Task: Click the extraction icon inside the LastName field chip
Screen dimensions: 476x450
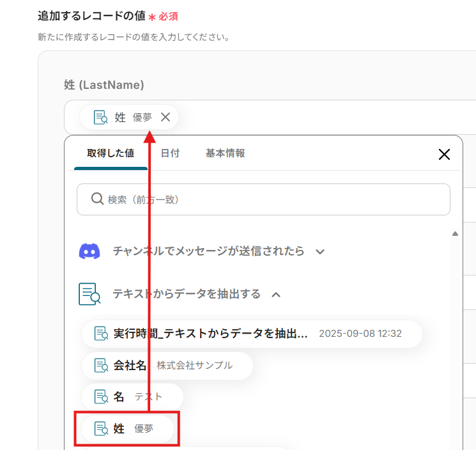Action: [x=100, y=117]
